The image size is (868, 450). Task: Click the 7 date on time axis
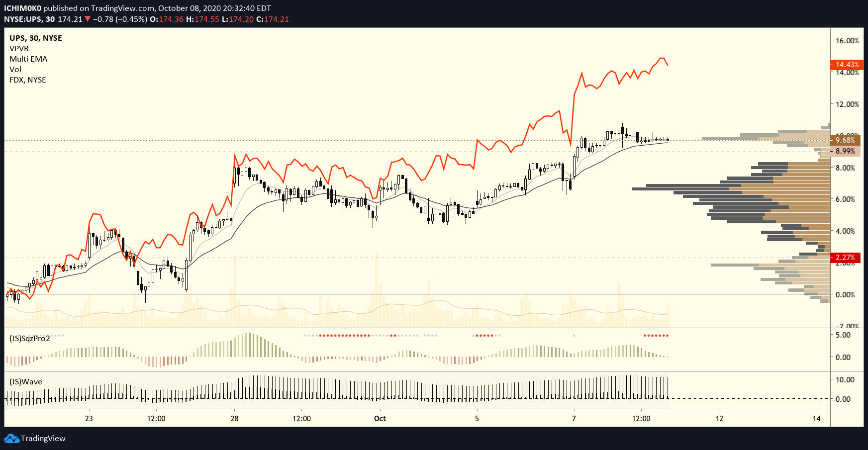coord(574,419)
